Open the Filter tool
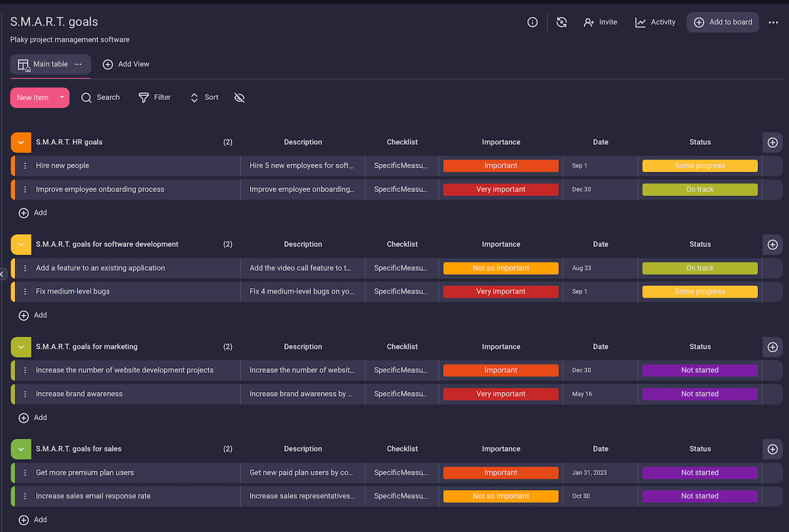The image size is (789, 532). coord(155,97)
